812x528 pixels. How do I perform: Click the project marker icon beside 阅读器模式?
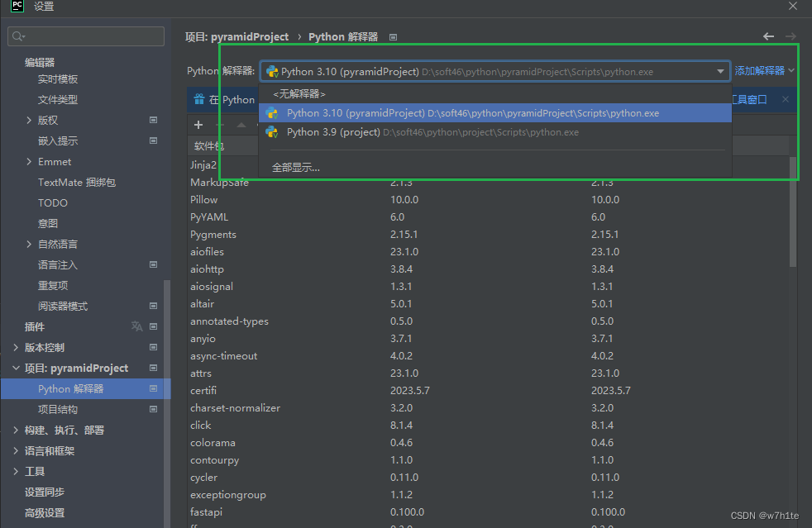(153, 306)
